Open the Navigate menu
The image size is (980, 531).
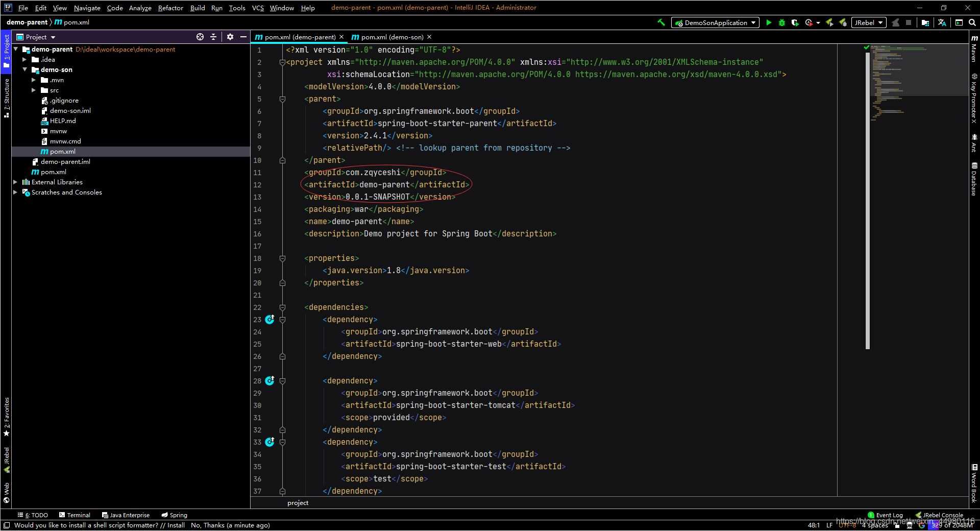[x=87, y=8]
